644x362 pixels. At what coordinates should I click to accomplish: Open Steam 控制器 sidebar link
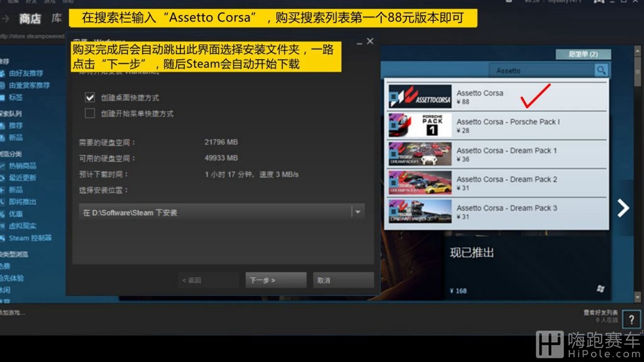coord(30,238)
